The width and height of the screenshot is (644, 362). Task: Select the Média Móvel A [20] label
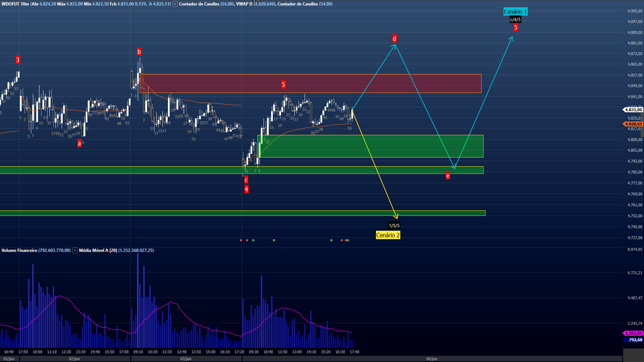[98, 250]
